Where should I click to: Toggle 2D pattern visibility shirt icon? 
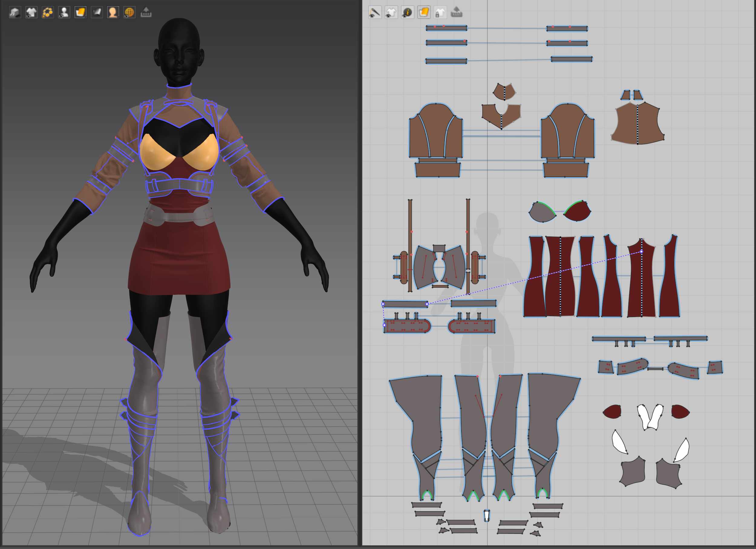click(x=391, y=13)
